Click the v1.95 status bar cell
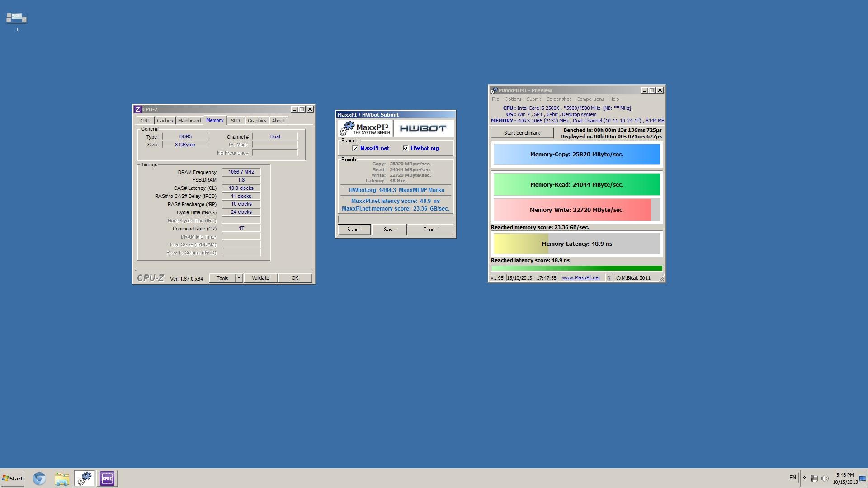The image size is (868, 488). (497, 278)
